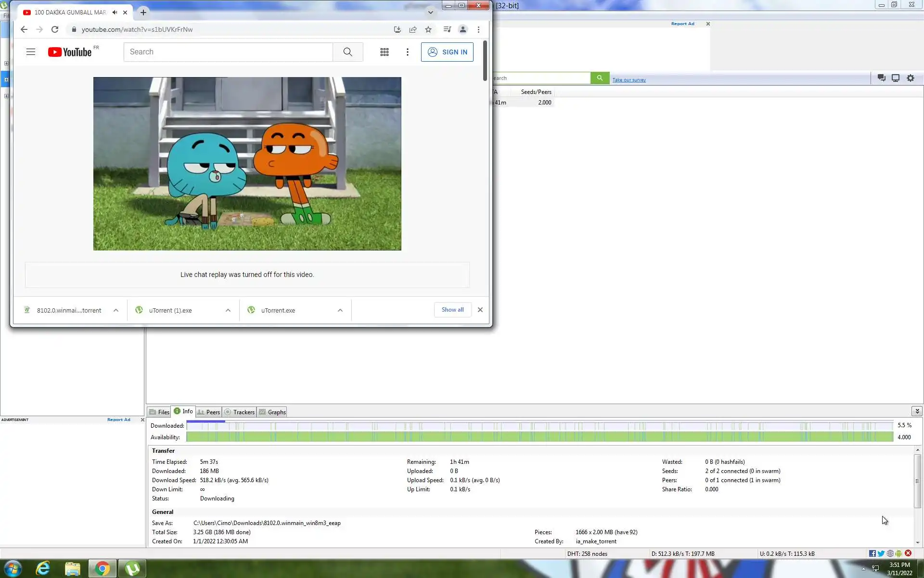This screenshot has width=924, height=578.
Task: Bookmark this page with the star icon
Action: coord(428,29)
